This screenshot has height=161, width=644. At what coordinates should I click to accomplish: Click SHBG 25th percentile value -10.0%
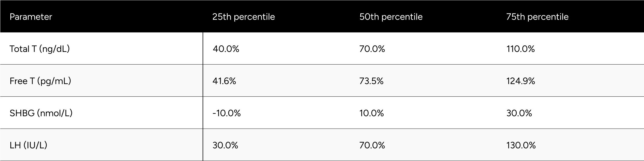coord(226,113)
